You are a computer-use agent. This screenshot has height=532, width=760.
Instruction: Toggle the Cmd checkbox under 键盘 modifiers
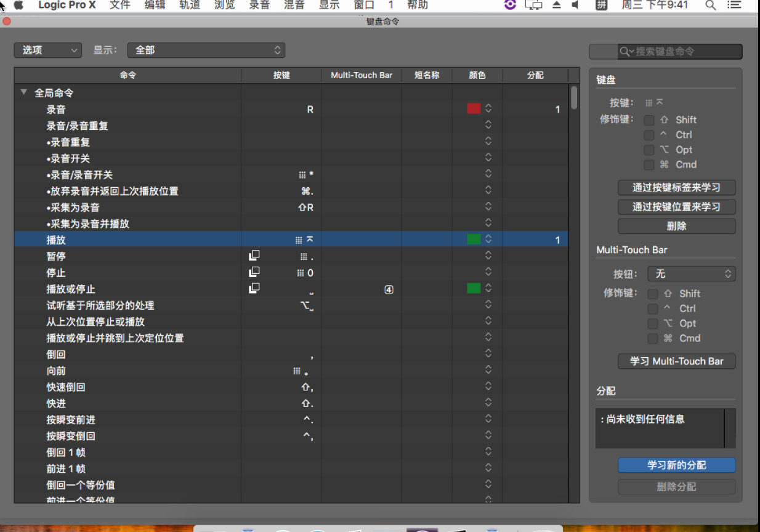[x=649, y=164]
